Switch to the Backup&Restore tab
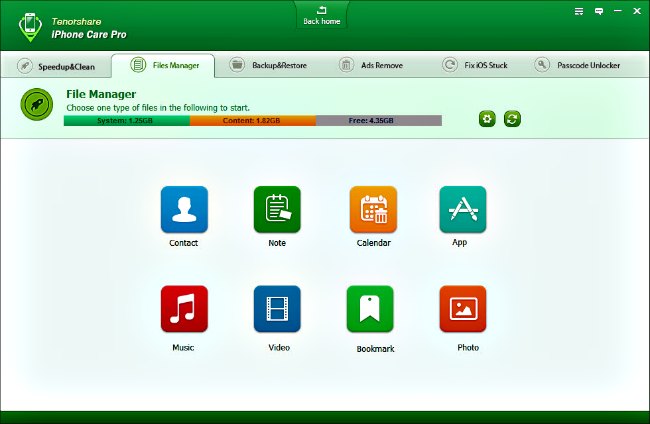The height and width of the screenshot is (424, 650). (x=268, y=65)
